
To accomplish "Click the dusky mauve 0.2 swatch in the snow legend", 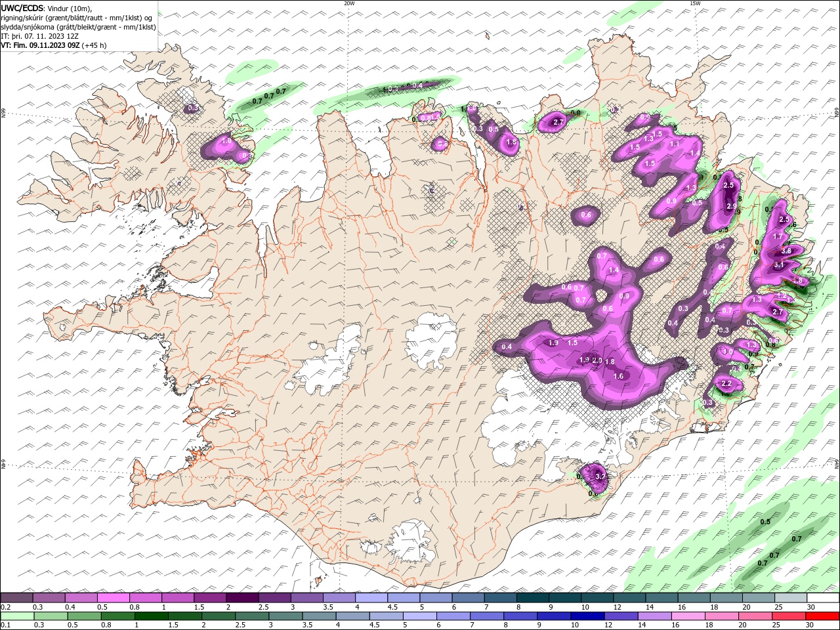I will pyautogui.click(x=16, y=598).
